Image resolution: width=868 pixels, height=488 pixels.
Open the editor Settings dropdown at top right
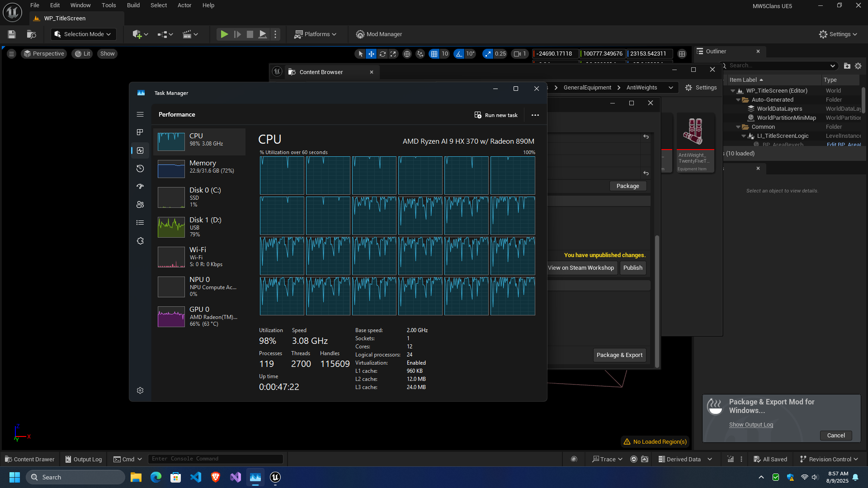point(838,34)
